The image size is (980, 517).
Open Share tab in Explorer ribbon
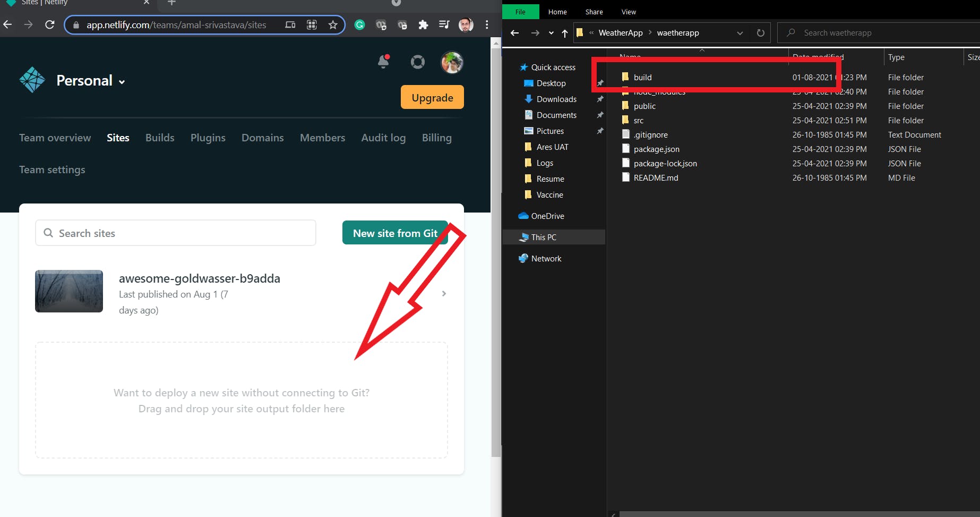[x=594, y=12]
